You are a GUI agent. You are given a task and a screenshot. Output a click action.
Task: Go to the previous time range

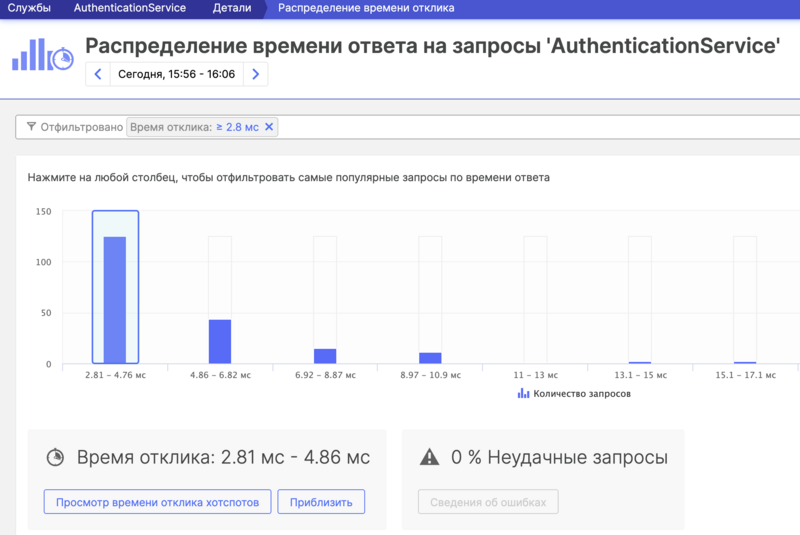click(x=98, y=74)
